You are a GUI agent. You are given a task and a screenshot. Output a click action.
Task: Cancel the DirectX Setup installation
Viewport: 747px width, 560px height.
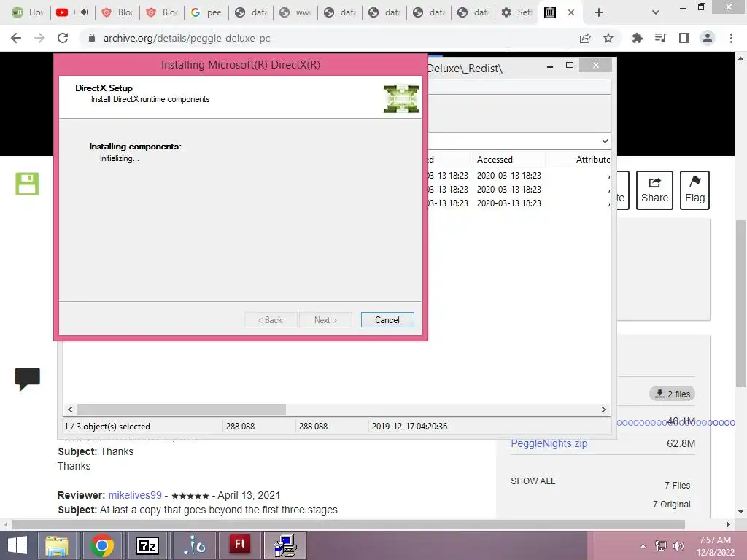point(387,320)
